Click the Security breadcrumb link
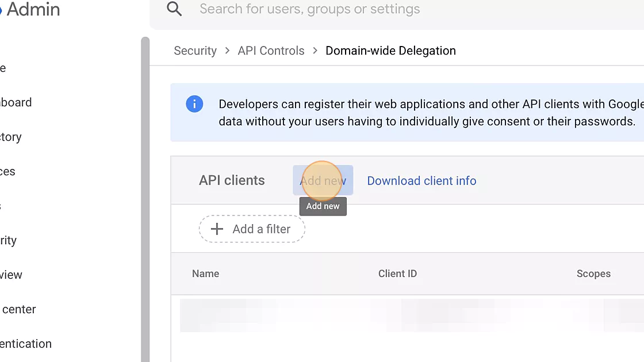This screenshot has height=362, width=644. click(195, 51)
